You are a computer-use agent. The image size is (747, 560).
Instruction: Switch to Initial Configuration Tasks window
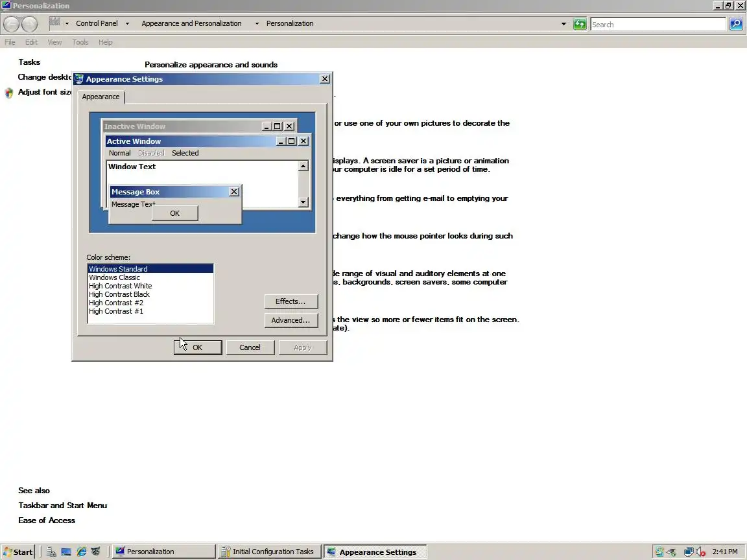[x=270, y=552]
